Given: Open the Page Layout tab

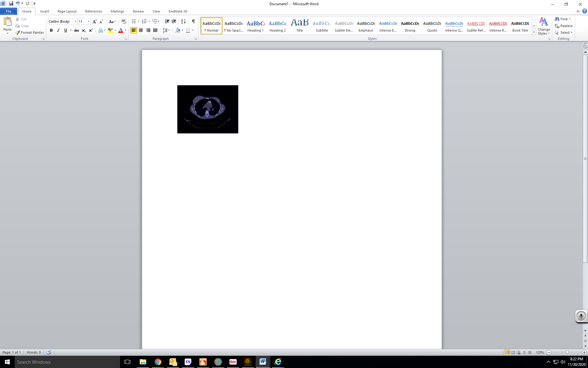Looking at the screenshot, I should (67, 11).
